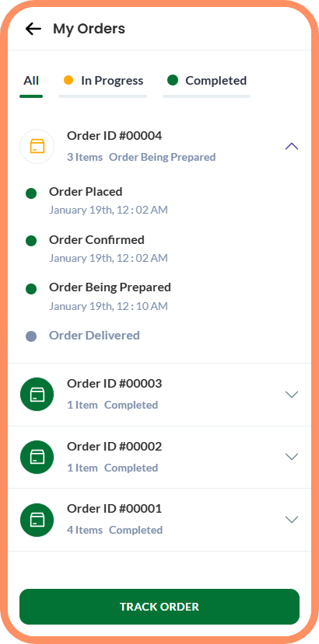This screenshot has height=644, width=319.
Task: Collapse Order ID #00004 details
Action: 292,147
